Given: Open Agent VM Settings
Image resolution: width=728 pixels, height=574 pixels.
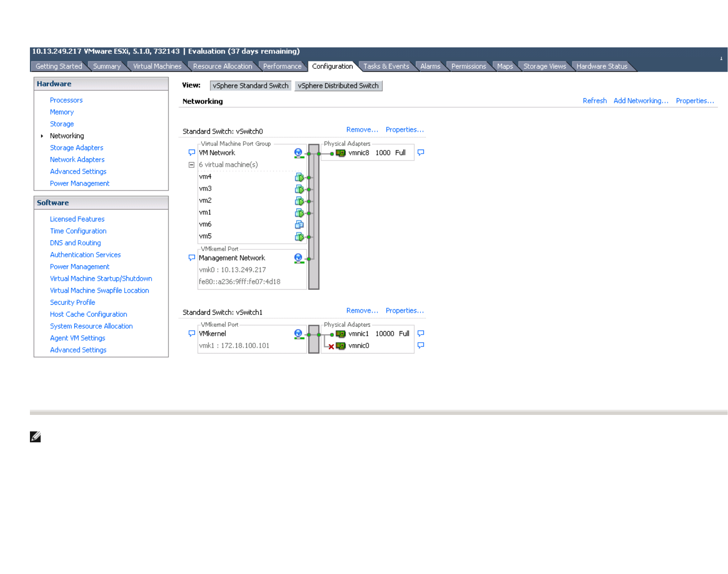Looking at the screenshot, I should (78, 339).
